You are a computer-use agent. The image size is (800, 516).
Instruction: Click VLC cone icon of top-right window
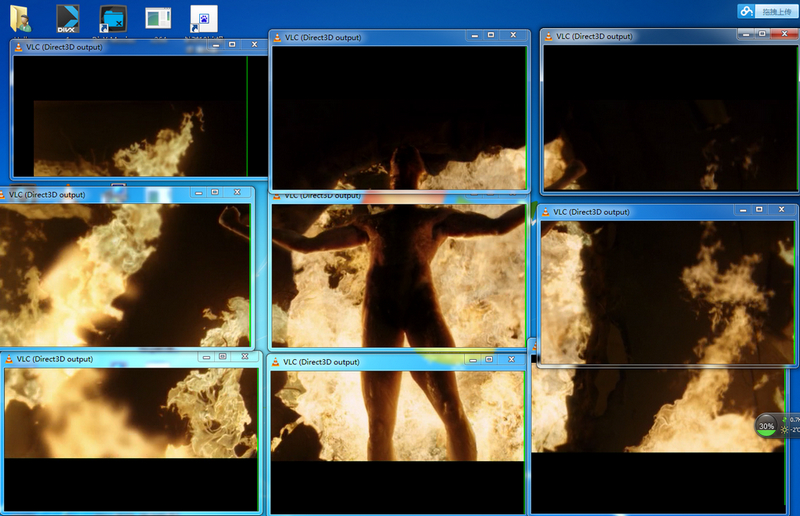click(x=548, y=36)
